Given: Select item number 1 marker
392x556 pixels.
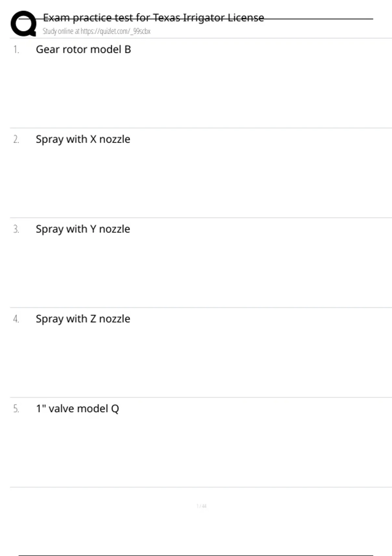Looking at the screenshot, I should pos(16,50).
